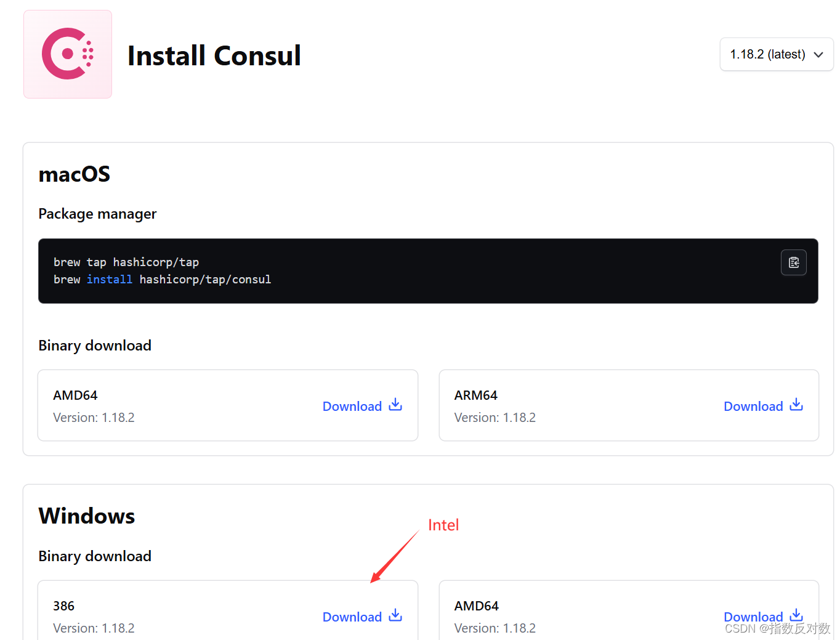This screenshot has width=840, height=640.
Task: Click 'AMD64' title in the Windows section
Action: tap(477, 606)
